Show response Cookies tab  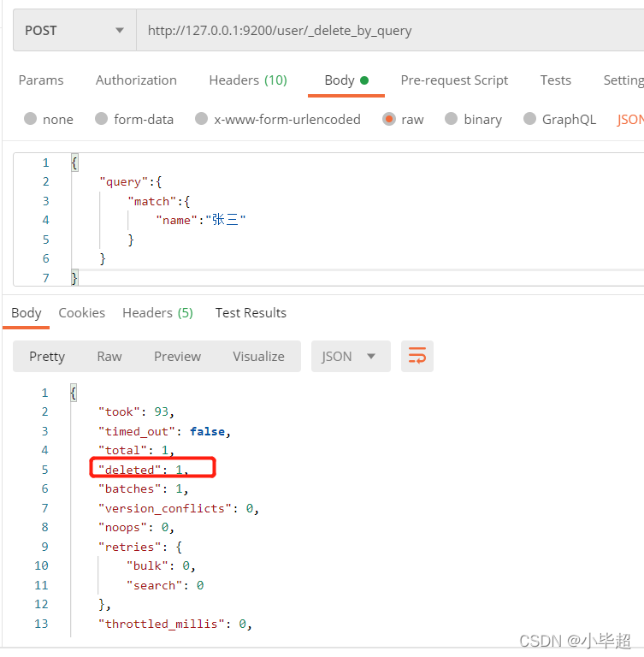click(x=82, y=312)
